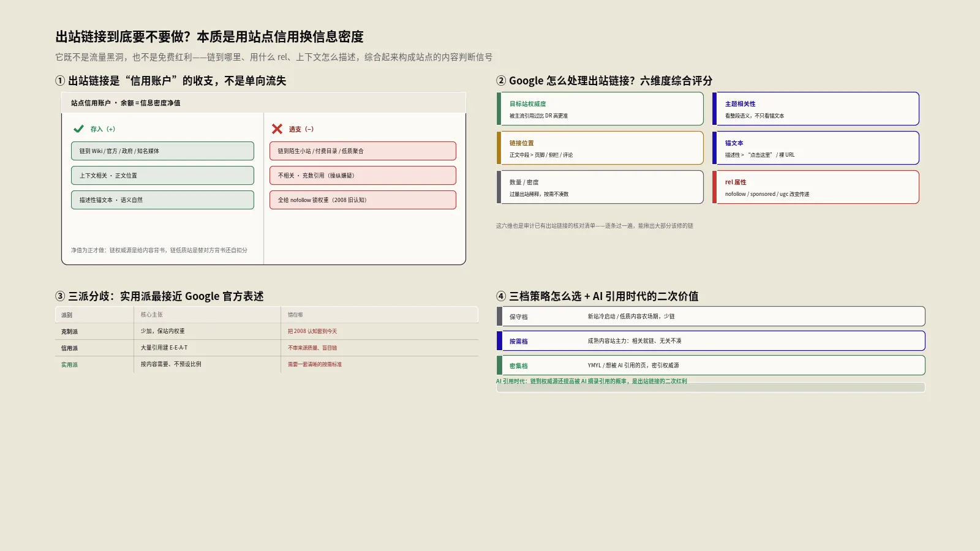The height and width of the screenshot is (551, 980).
Task: Click the circled number 2 before Google heading
Action: pyautogui.click(x=501, y=81)
